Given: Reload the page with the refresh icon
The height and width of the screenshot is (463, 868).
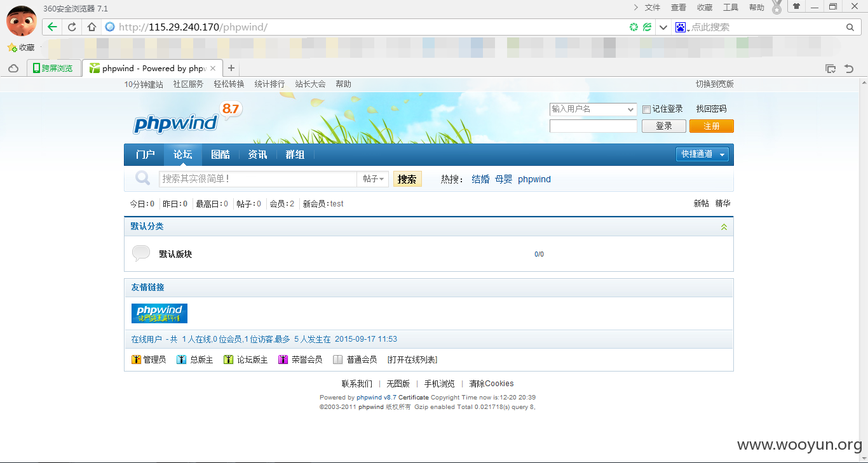Looking at the screenshot, I should point(72,27).
